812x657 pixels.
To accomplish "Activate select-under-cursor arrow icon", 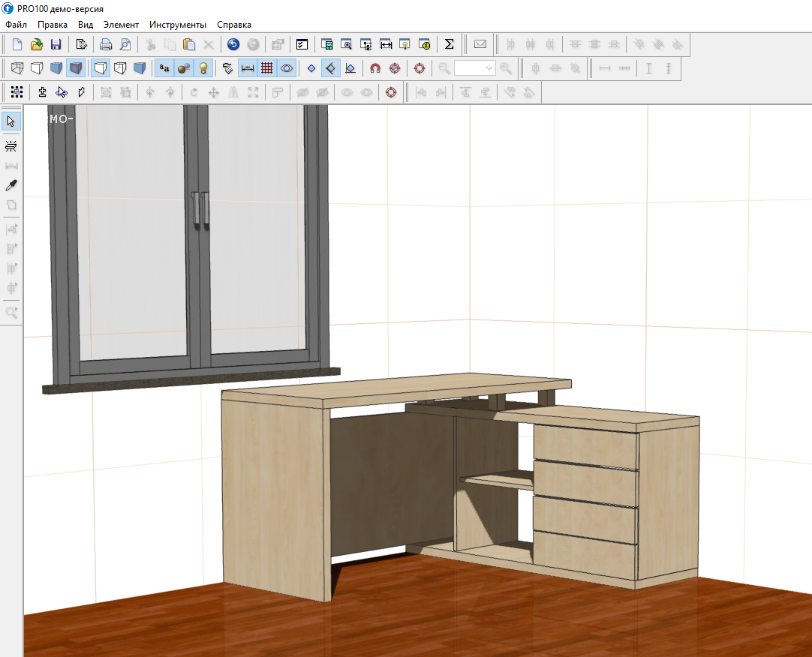I will [62, 92].
